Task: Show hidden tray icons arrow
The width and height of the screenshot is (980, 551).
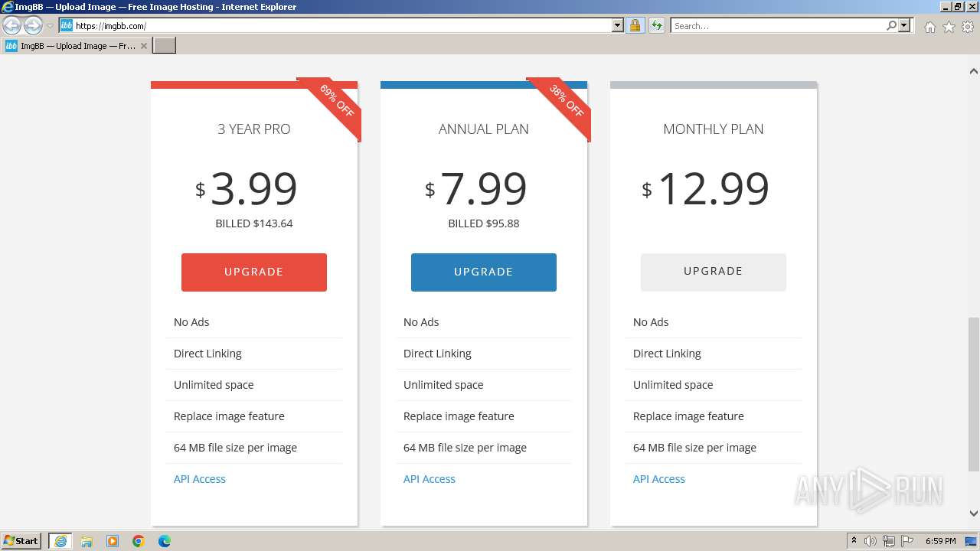Action: click(x=854, y=541)
